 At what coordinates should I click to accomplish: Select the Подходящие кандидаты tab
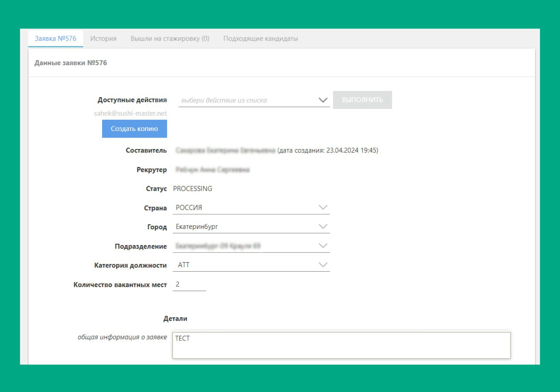click(261, 38)
